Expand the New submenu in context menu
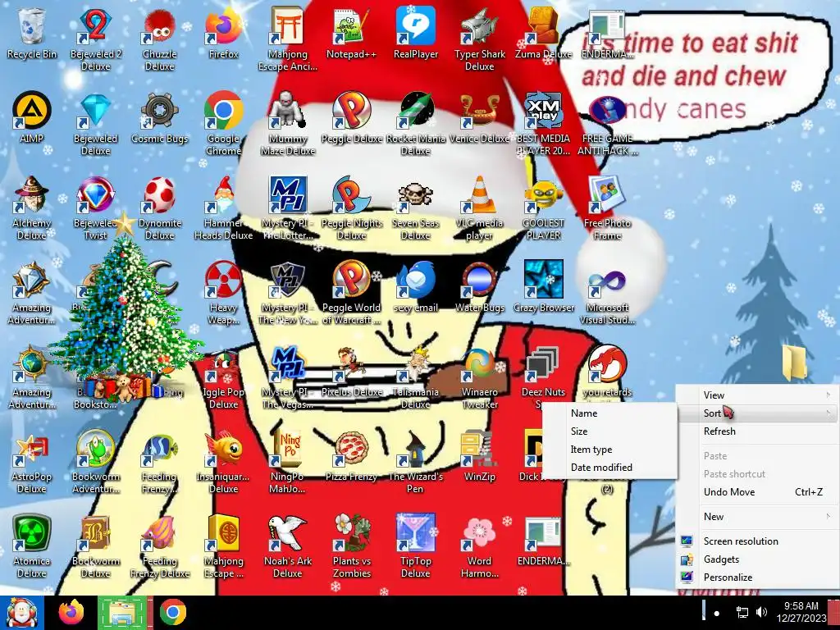 757,517
